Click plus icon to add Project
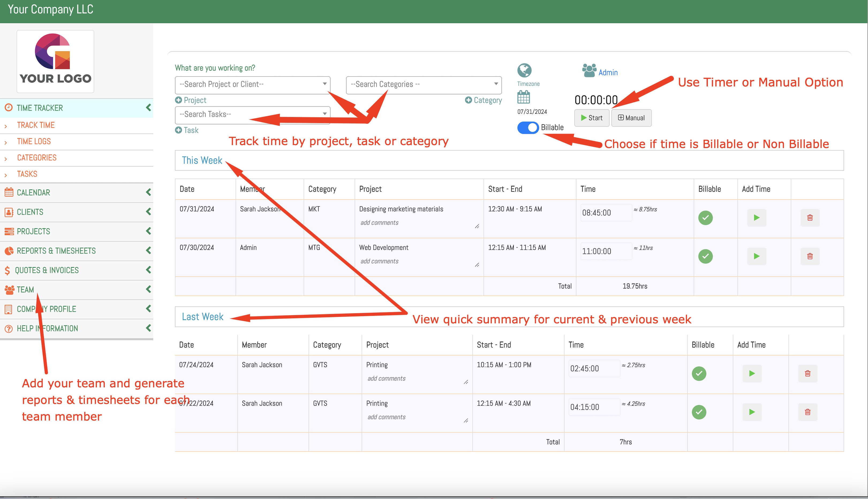Image resolution: width=868 pixels, height=499 pixels. 179,100
